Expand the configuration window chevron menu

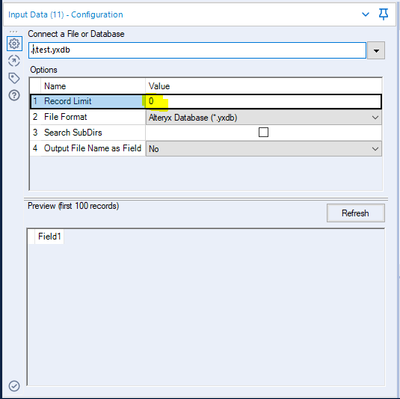click(365, 14)
